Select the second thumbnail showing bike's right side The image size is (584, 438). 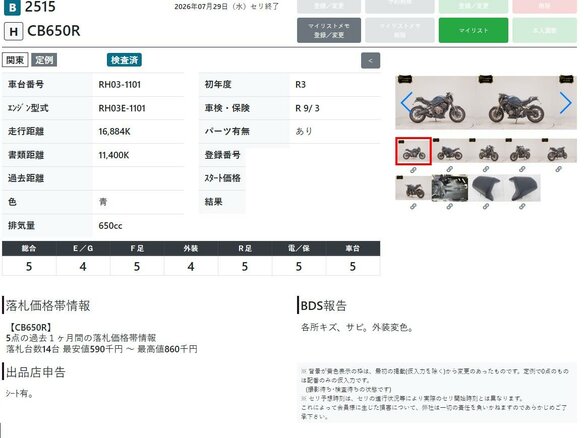[450, 151]
